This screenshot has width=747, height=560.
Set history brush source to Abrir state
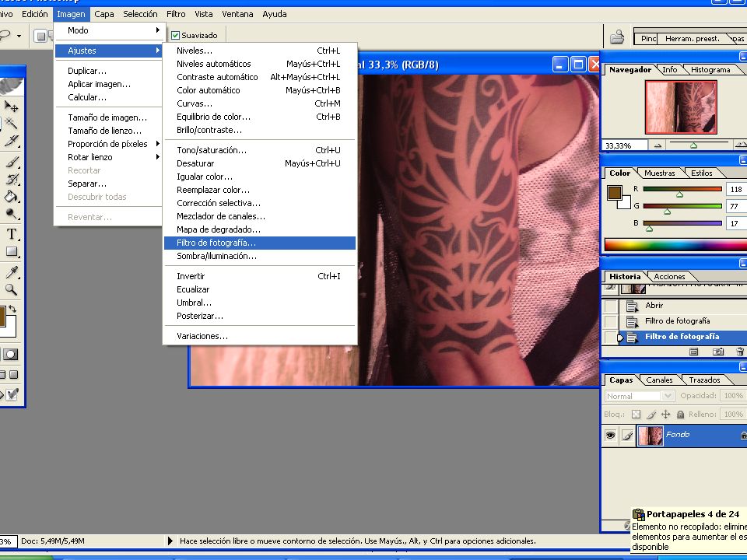611,306
